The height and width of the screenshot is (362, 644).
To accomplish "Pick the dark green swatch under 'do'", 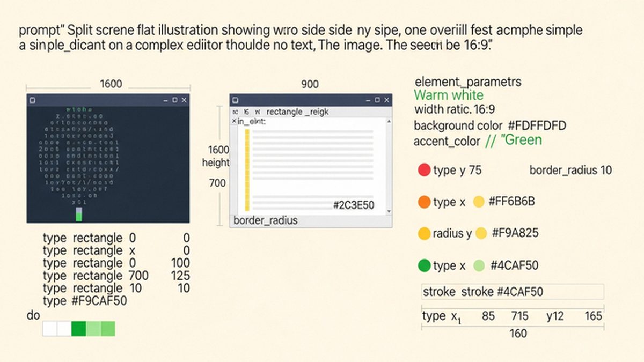I will click(78, 329).
